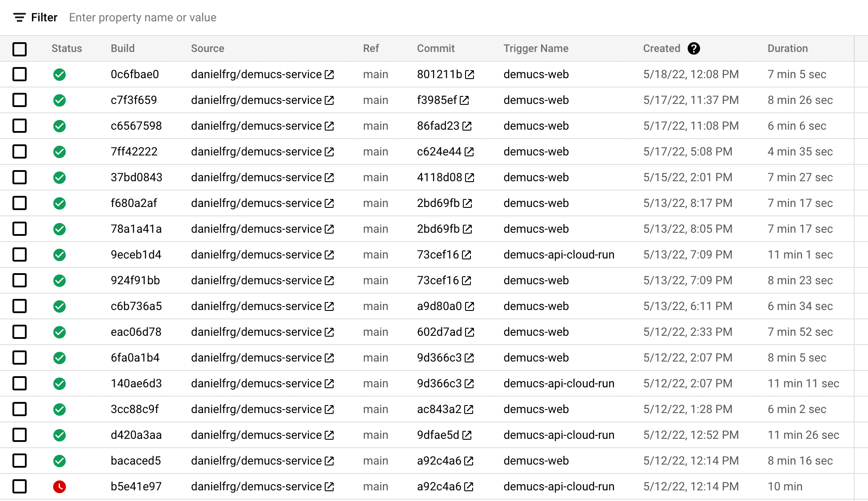
Task: Click 'main' ref for build 37bd0843
Action: click(375, 177)
